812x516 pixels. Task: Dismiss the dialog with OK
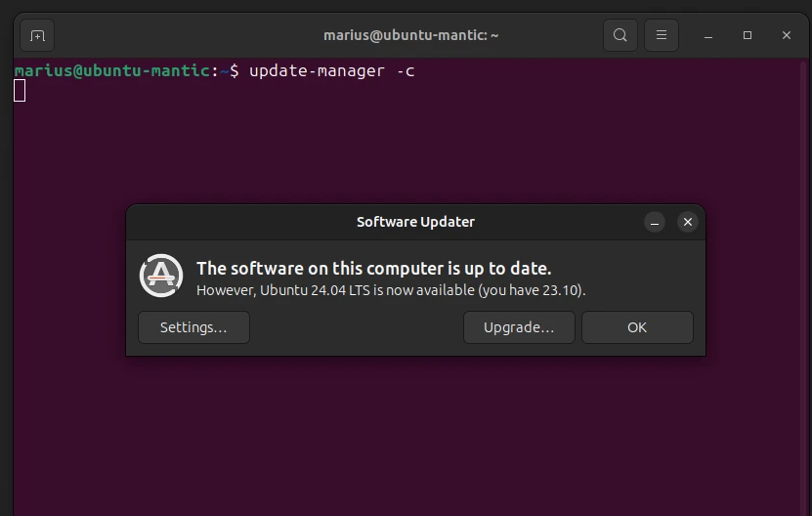637,327
